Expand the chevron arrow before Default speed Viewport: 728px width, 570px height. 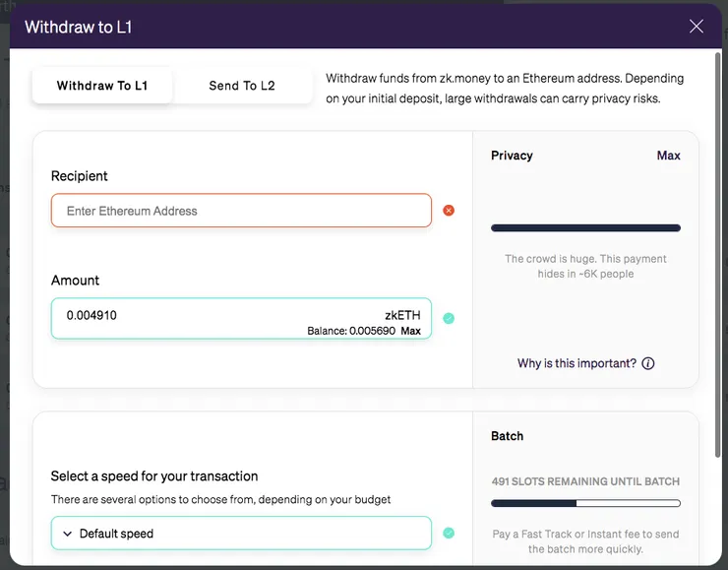[x=68, y=534]
